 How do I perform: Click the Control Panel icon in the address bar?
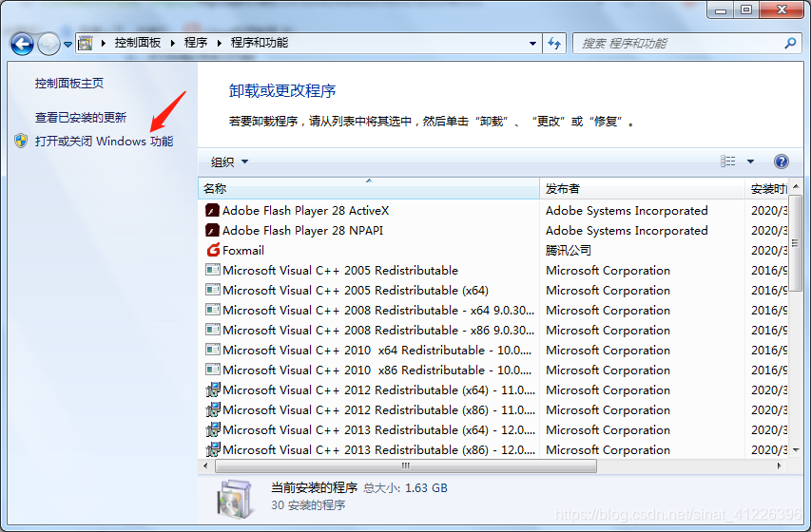coord(86,44)
